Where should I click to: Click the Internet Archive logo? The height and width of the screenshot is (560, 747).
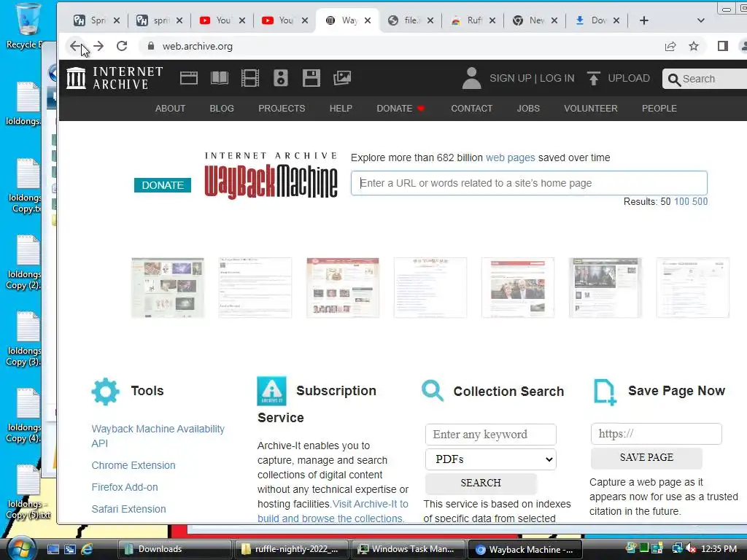[x=115, y=78]
